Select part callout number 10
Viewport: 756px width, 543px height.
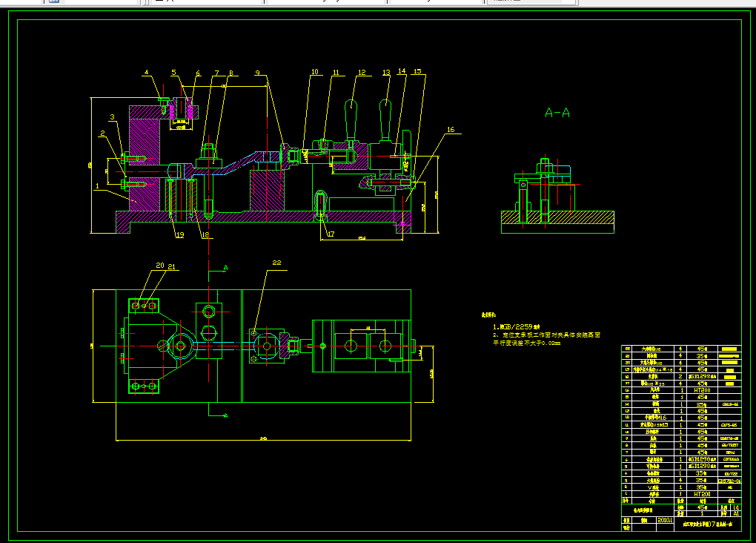314,73
